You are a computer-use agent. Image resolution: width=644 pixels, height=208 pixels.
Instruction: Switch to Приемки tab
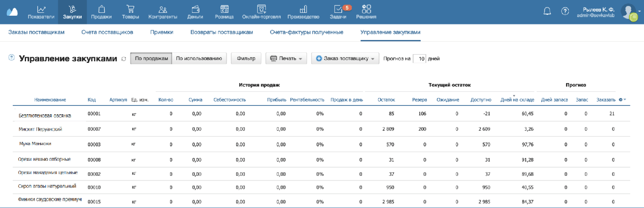click(161, 32)
